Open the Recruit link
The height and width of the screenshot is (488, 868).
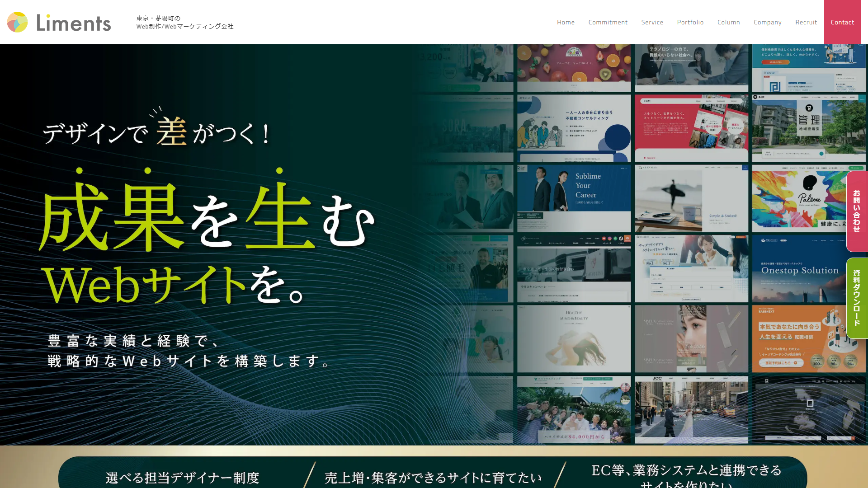click(806, 22)
